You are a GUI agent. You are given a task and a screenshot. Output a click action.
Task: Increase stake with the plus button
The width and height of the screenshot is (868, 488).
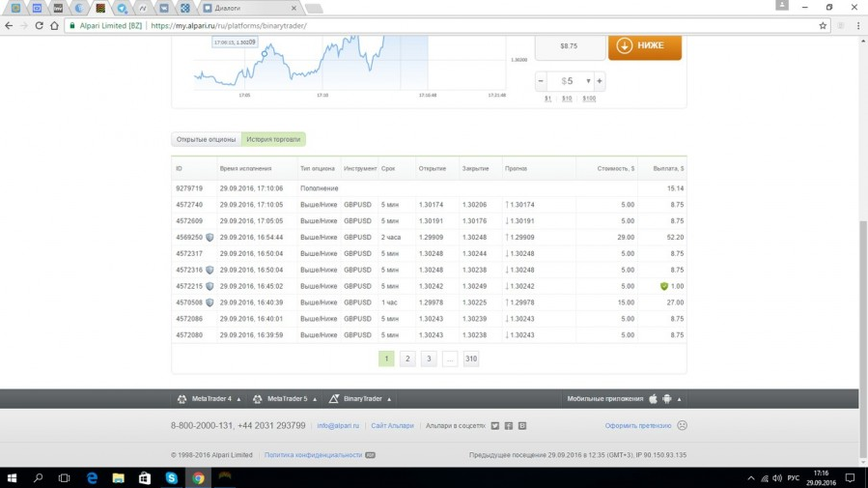point(600,81)
